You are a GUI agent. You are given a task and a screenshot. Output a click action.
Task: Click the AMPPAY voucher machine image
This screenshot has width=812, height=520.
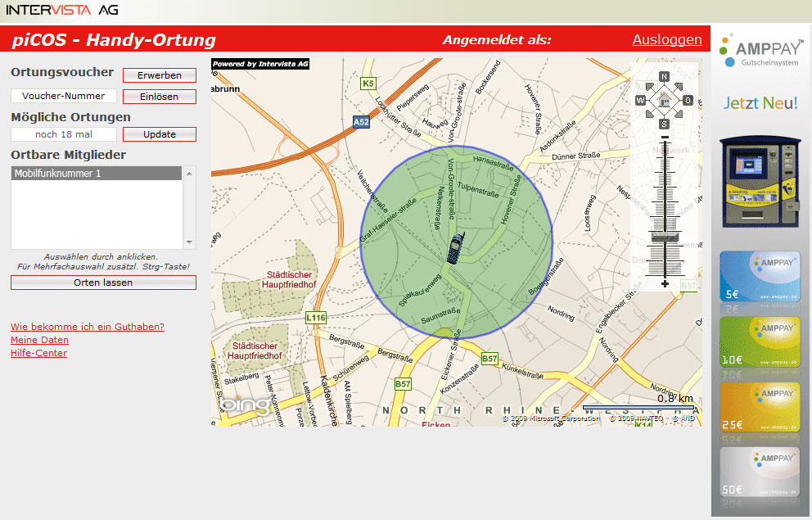[x=760, y=183]
